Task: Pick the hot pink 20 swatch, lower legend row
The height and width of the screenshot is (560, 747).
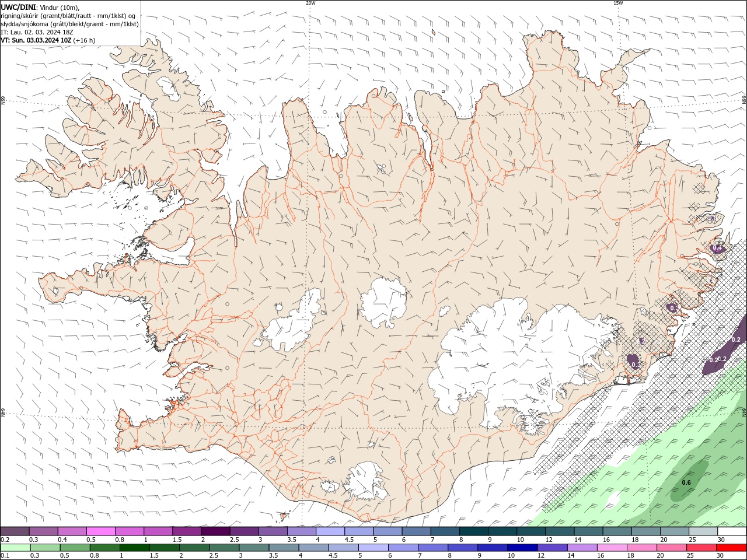Action: (671, 548)
